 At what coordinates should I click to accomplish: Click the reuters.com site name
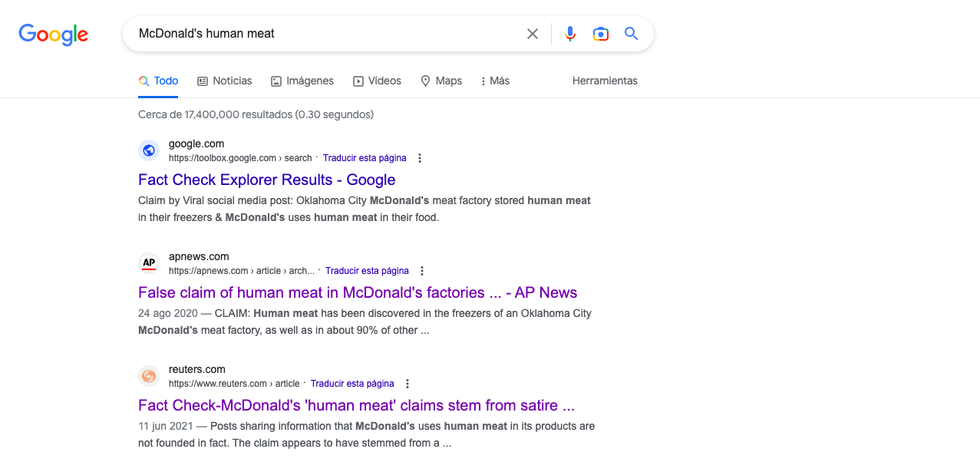pyautogui.click(x=197, y=369)
